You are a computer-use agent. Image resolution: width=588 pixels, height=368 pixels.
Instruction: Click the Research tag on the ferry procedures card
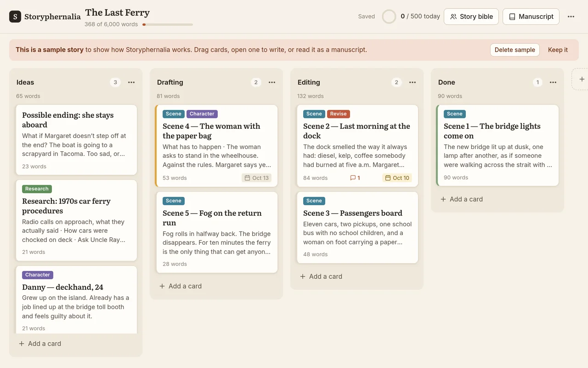[37, 189]
